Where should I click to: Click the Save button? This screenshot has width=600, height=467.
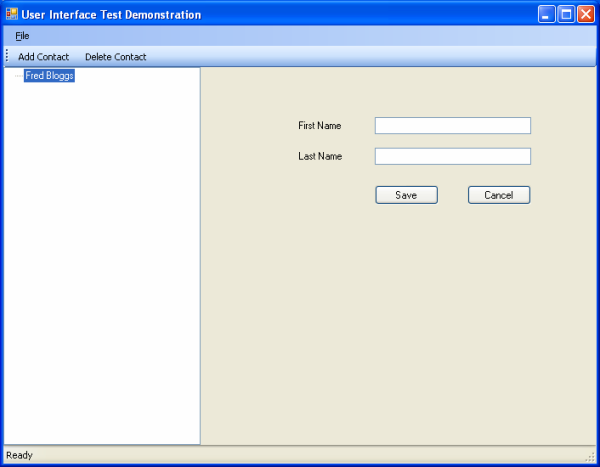406,195
